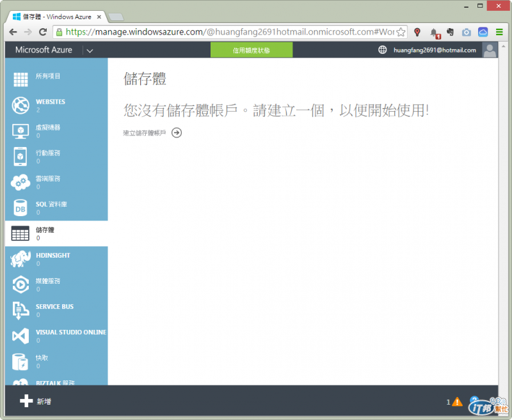Close the 儲存體 browser tab

tap(99, 17)
